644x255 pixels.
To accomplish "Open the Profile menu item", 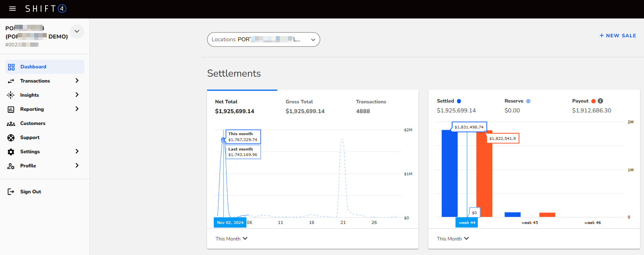I will pyautogui.click(x=28, y=166).
